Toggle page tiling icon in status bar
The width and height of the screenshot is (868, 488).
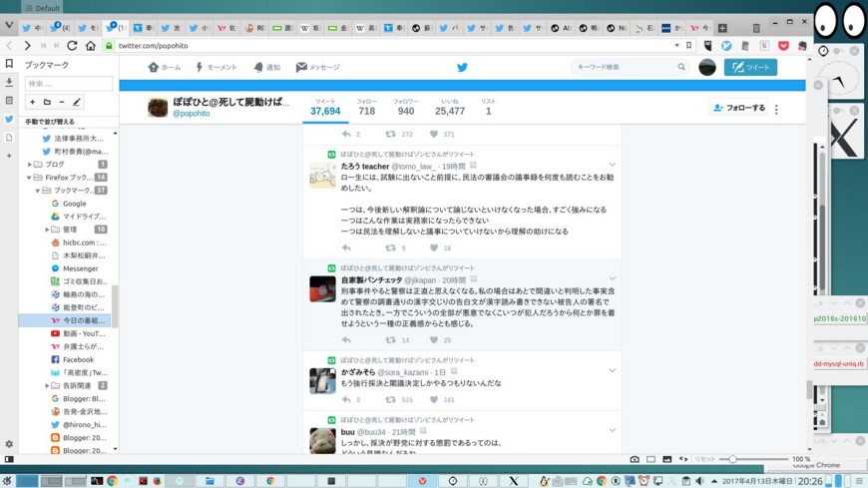point(651,459)
